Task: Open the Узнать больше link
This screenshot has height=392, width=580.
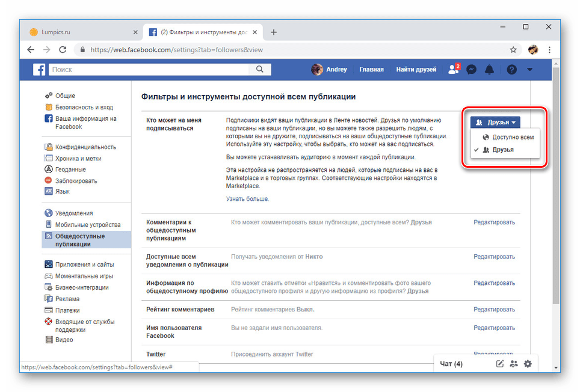Action: click(247, 200)
